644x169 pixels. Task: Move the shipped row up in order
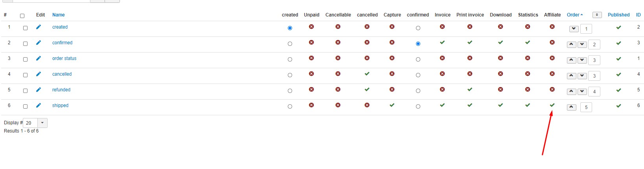pyautogui.click(x=572, y=107)
